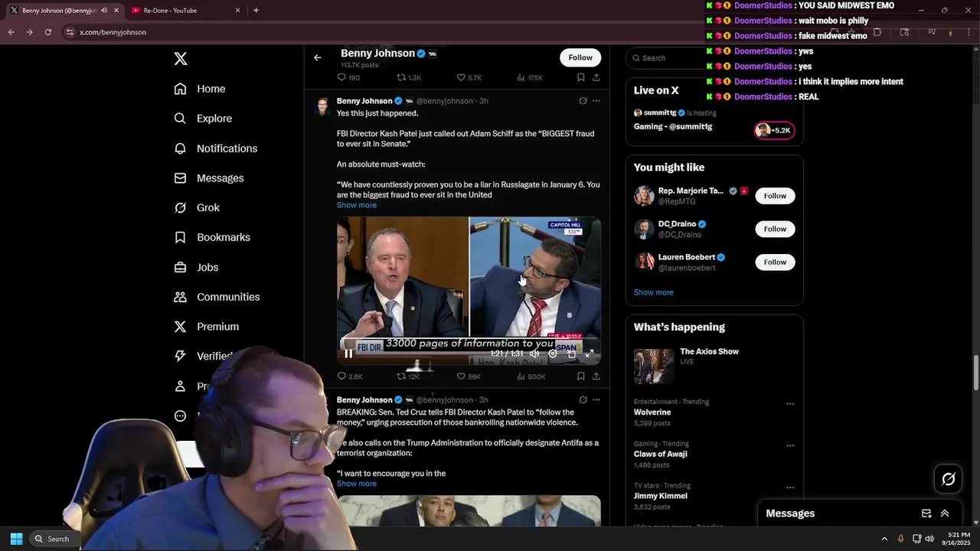The height and width of the screenshot is (551, 980).
Task: Follow Rep. Marjorie Taylor Greene
Action: pos(775,196)
